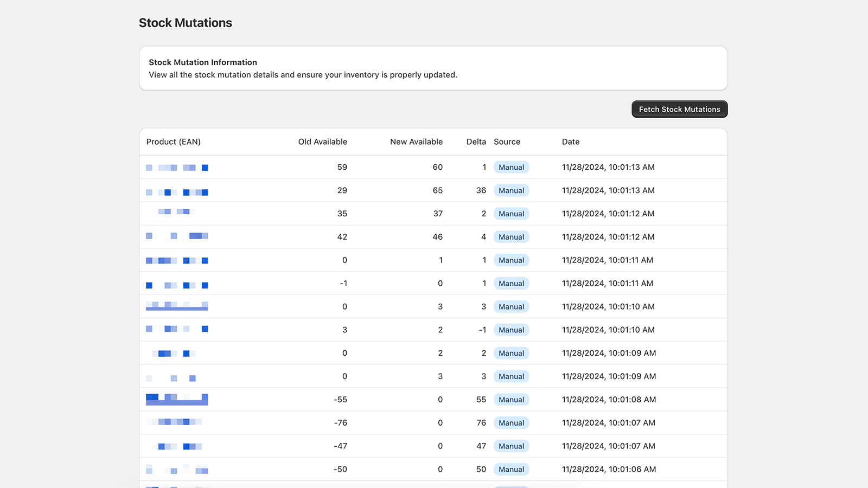Click the Source column header
Image resolution: width=868 pixels, height=488 pixels.
point(507,142)
